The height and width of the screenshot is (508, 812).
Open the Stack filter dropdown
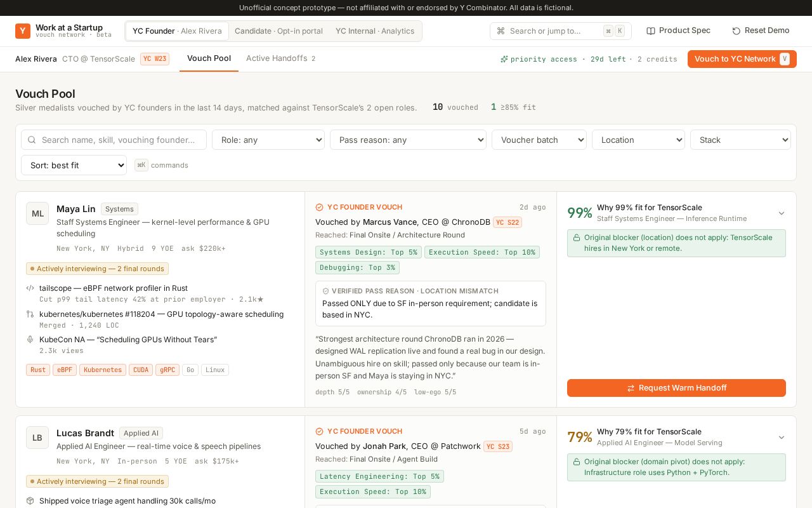point(740,140)
